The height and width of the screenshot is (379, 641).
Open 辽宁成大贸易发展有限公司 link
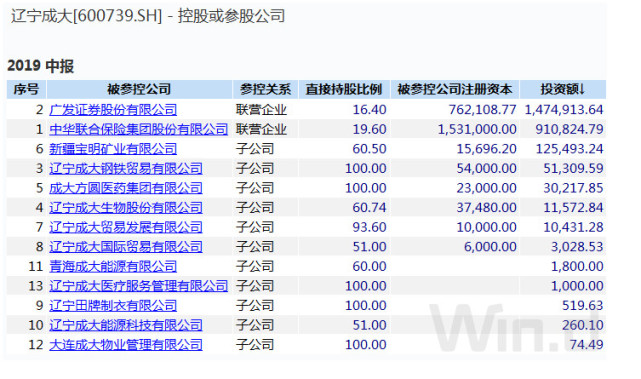point(126,228)
